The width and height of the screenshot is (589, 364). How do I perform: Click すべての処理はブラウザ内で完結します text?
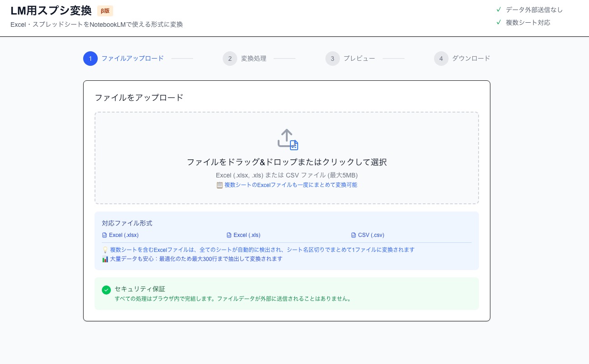coord(233,299)
